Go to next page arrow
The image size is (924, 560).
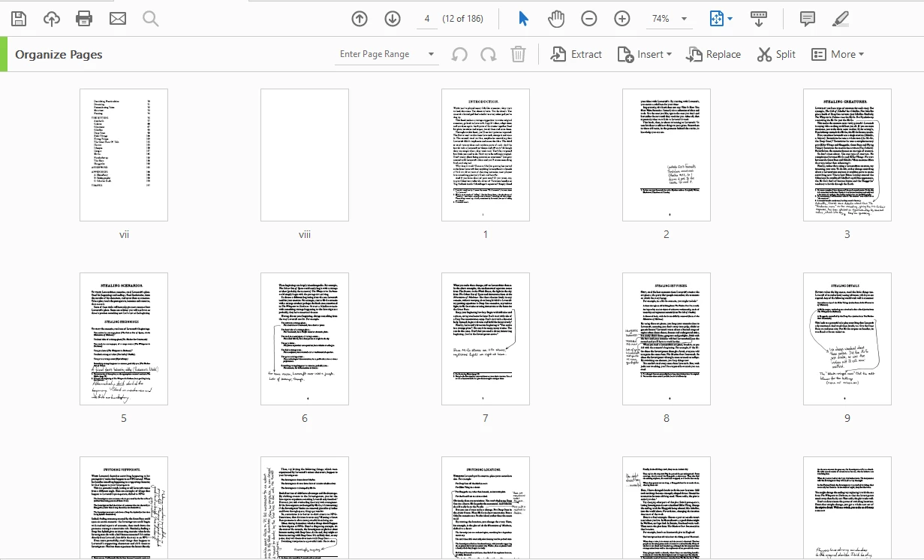pyautogui.click(x=393, y=19)
